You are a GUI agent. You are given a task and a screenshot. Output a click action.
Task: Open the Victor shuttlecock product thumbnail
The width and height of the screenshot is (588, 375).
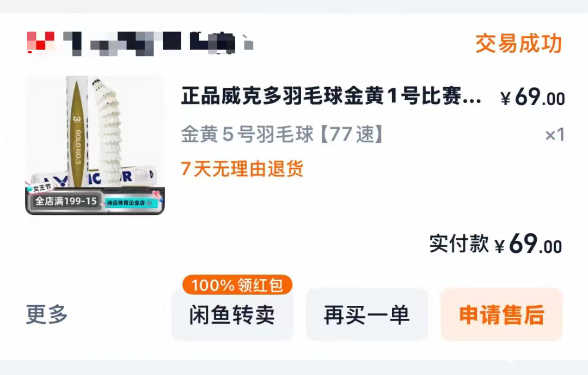tap(95, 146)
